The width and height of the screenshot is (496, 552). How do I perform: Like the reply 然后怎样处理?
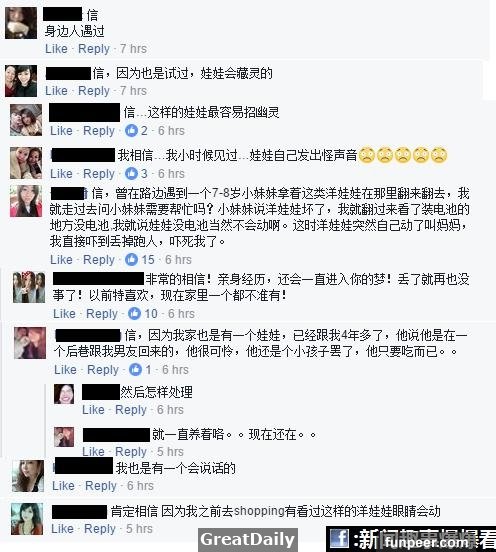tap(93, 409)
